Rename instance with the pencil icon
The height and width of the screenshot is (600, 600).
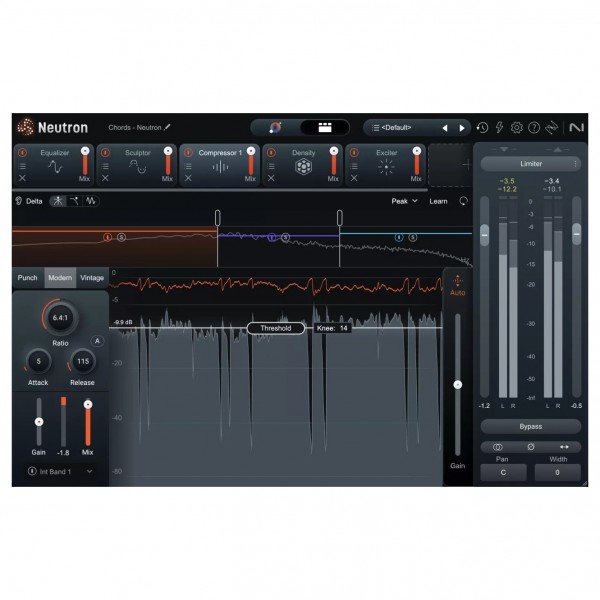[167, 127]
